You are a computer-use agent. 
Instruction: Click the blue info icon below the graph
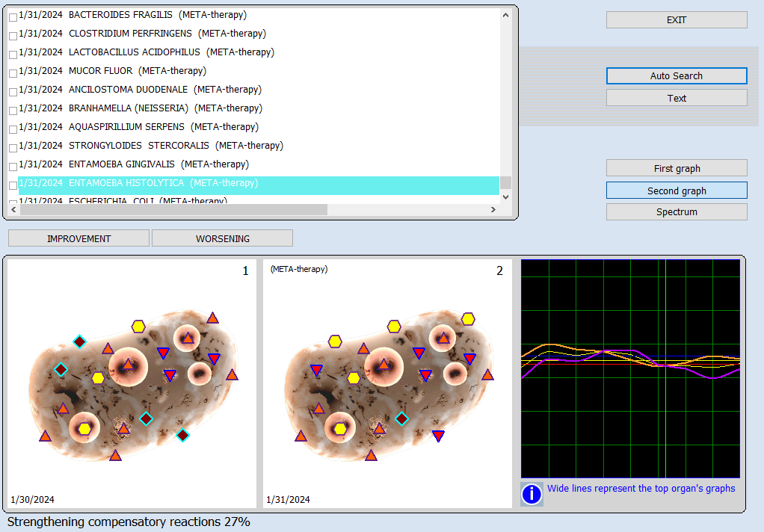532,494
